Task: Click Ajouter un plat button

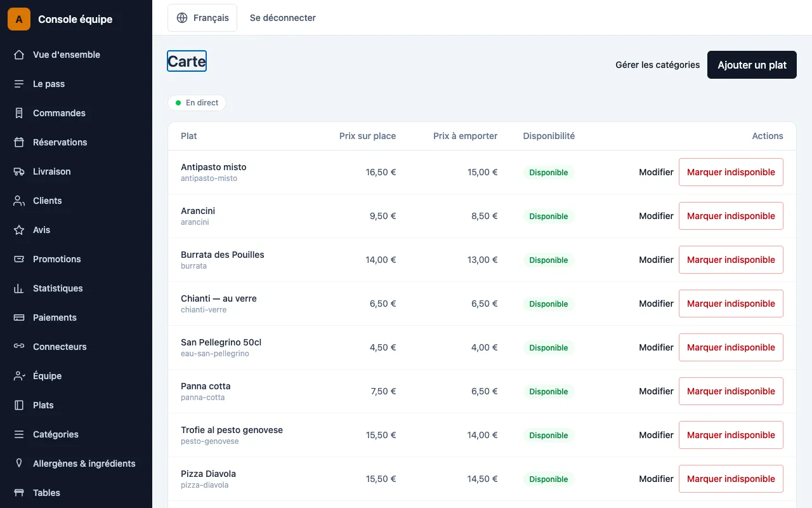Action: coord(752,65)
